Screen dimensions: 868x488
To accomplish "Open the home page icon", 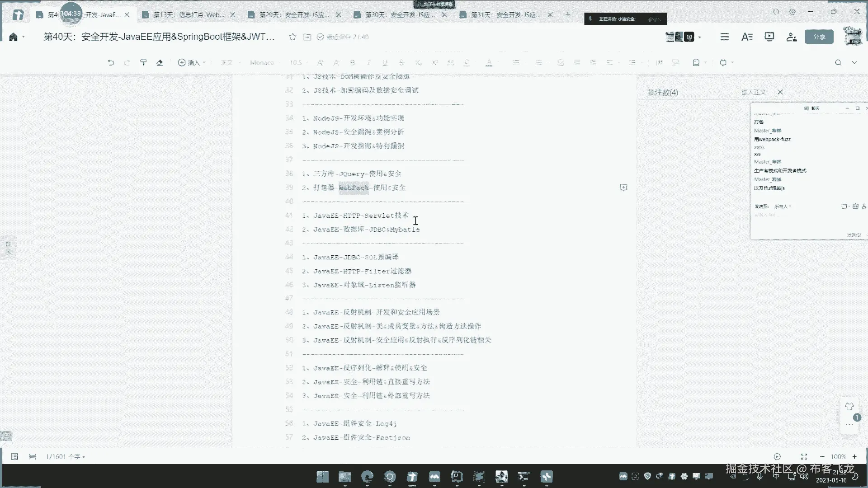I will pos(13,37).
